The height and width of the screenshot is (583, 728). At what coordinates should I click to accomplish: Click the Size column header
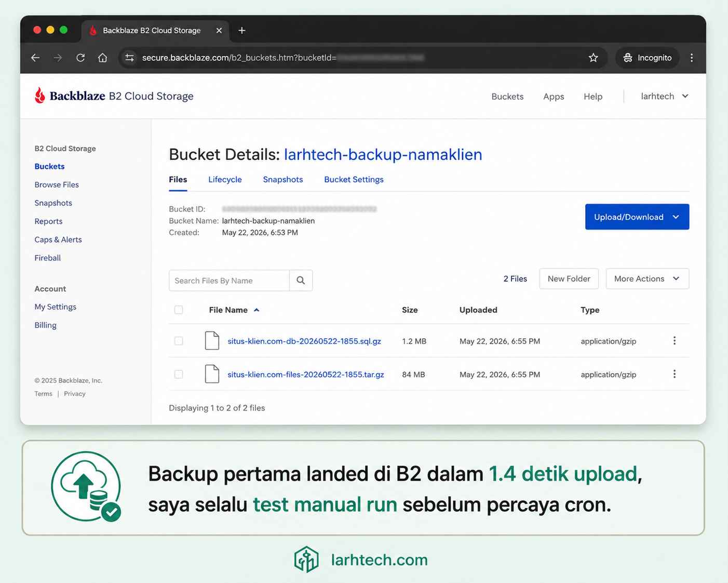[410, 310]
